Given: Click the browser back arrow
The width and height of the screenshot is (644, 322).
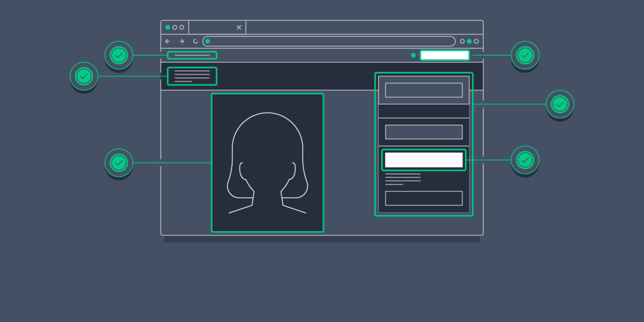Looking at the screenshot, I should [x=167, y=41].
